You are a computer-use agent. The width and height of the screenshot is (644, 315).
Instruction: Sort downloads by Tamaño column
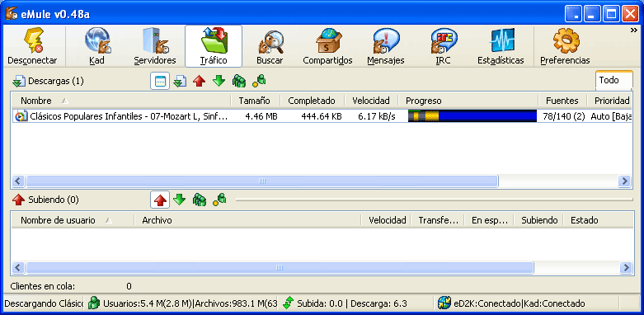255,101
